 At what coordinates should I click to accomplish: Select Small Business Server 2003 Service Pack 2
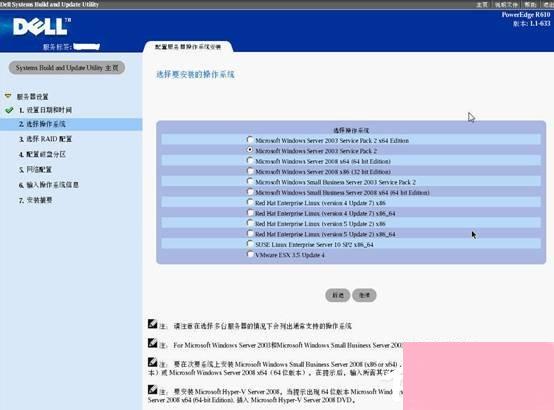click(250, 181)
